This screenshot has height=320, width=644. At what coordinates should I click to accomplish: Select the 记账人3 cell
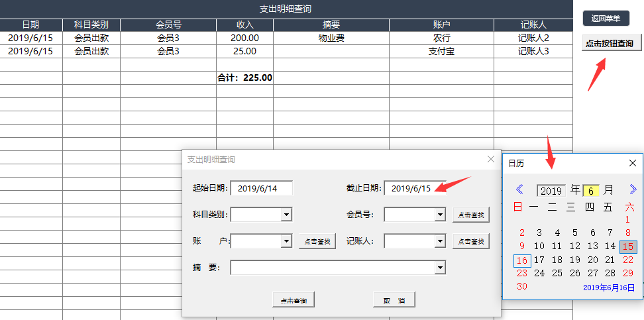[533, 52]
